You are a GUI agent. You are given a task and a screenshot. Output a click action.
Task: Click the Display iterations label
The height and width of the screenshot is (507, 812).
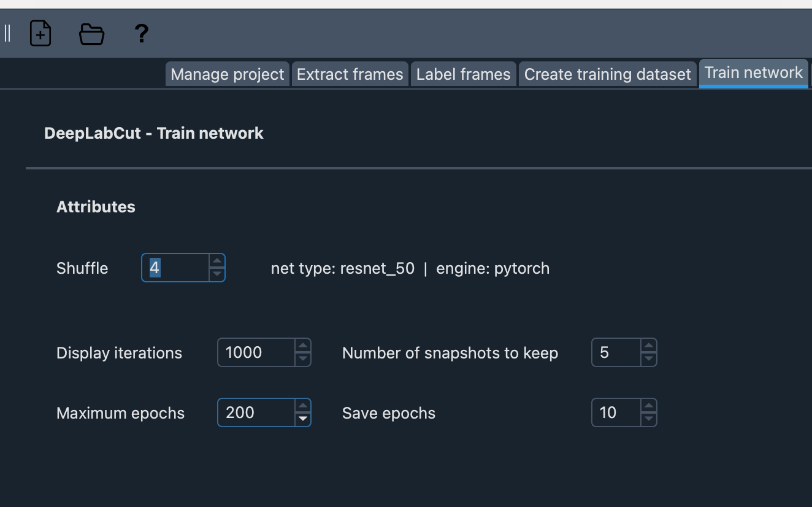[119, 353]
